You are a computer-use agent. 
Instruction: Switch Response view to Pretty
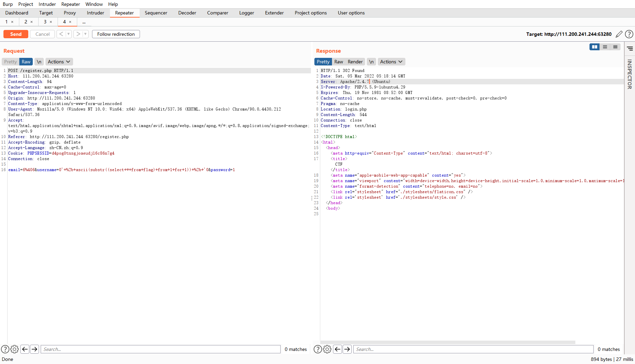point(323,62)
